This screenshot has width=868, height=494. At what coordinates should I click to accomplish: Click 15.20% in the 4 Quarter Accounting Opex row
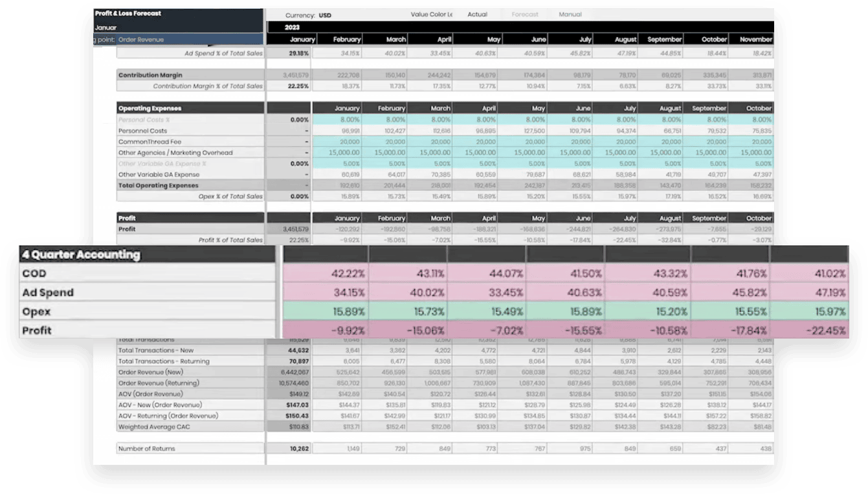tap(648, 311)
